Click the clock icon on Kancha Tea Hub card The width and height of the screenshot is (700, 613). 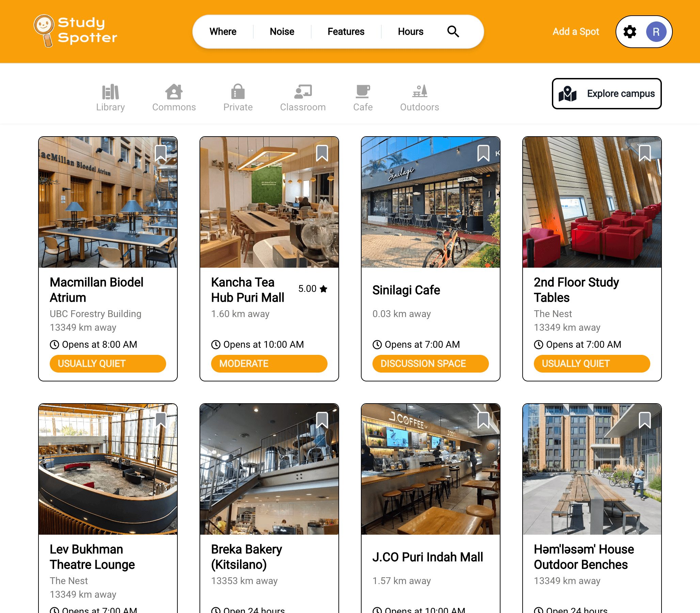point(216,344)
